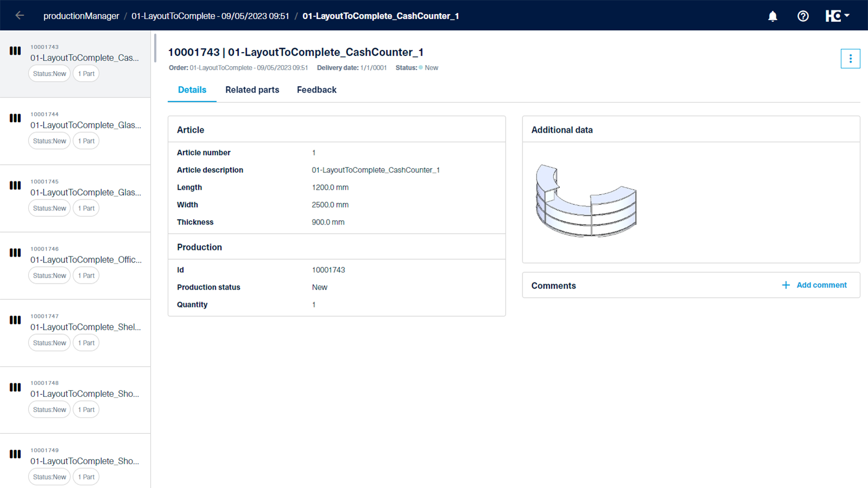Open the notifications bell
The image size is (868, 488).
pos(773,16)
